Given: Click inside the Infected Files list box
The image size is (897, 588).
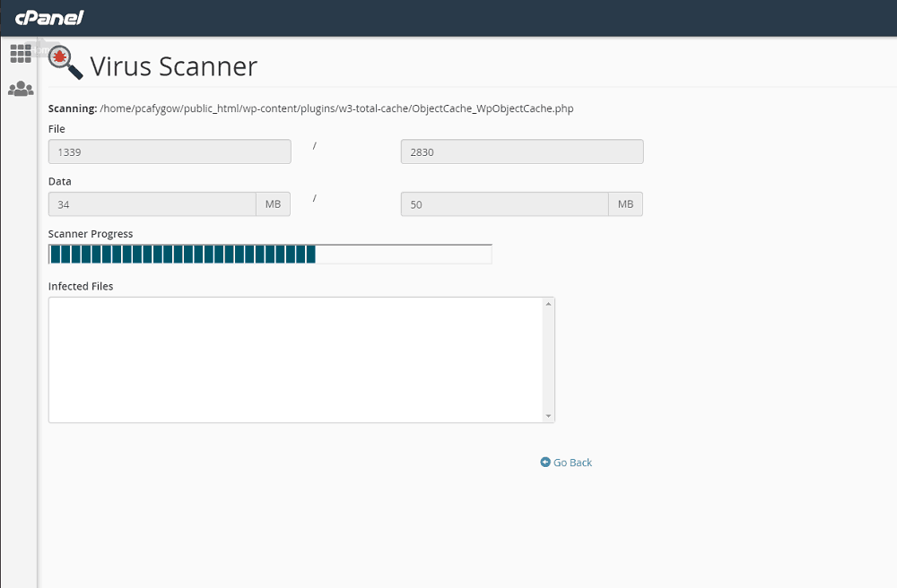Looking at the screenshot, I should click(296, 360).
